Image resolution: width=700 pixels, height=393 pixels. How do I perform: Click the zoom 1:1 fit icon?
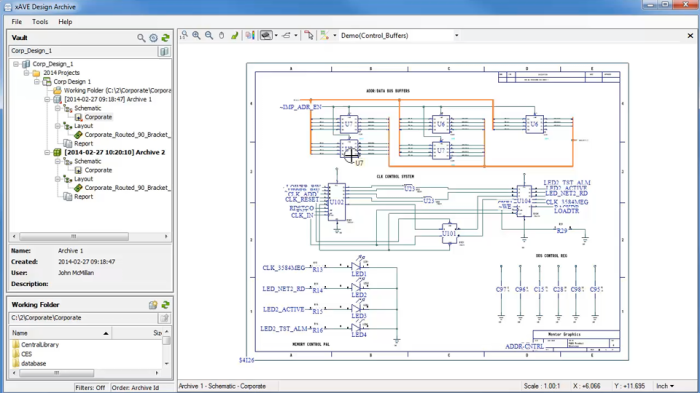pos(184,35)
